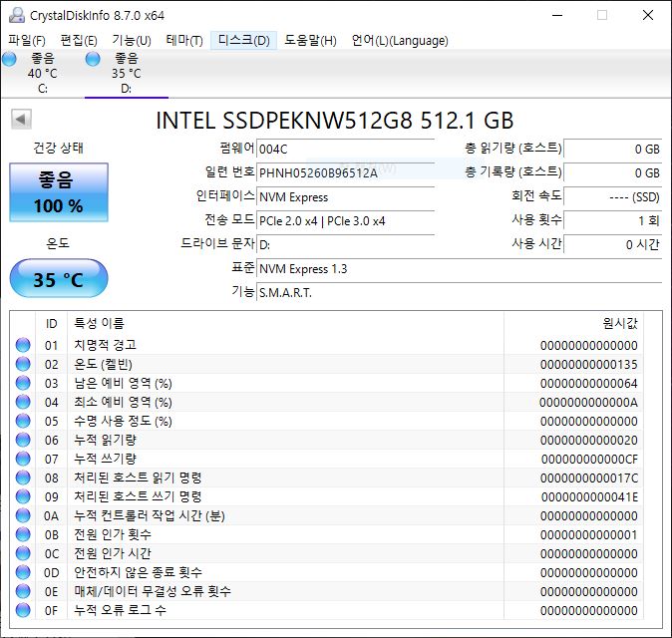
Task: Select the D: drive tab at 35 °C
Action: (x=127, y=73)
